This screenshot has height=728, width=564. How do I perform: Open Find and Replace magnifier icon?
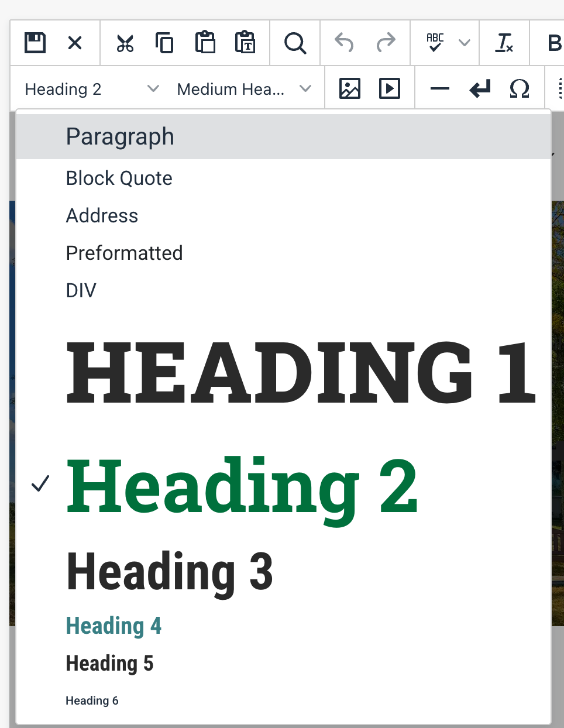[x=295, y=43]
